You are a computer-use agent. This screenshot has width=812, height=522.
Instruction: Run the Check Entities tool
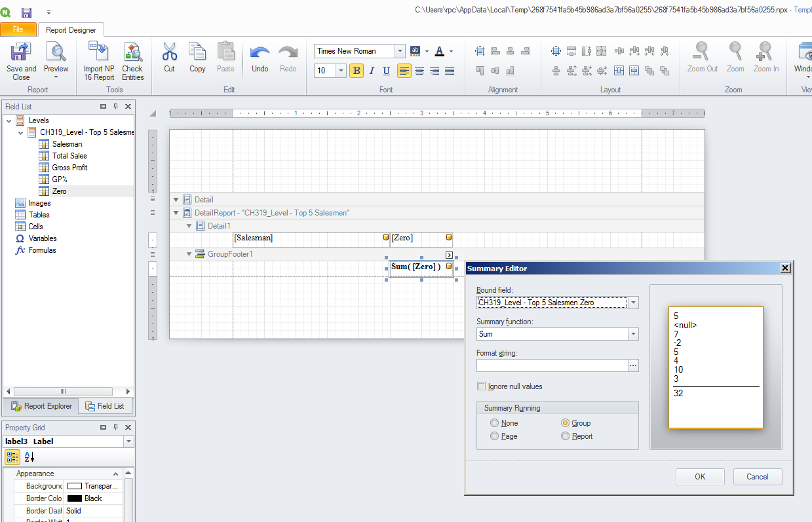132,52
